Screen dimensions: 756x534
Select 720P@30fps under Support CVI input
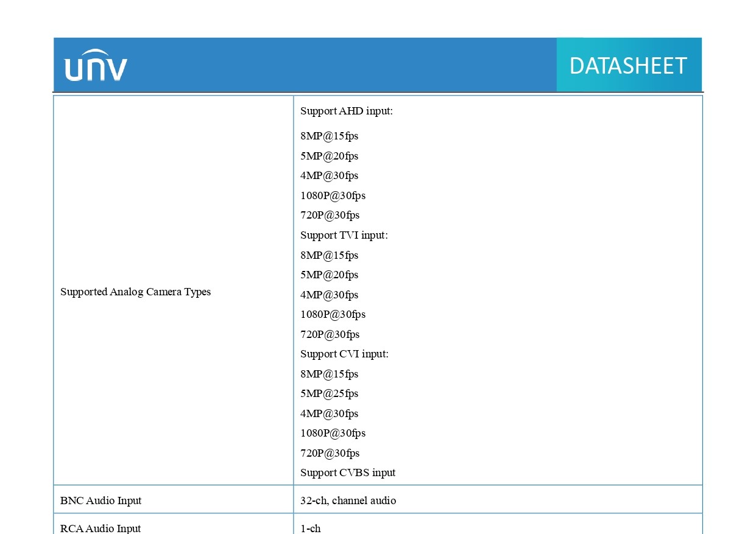tap(330, 453)
